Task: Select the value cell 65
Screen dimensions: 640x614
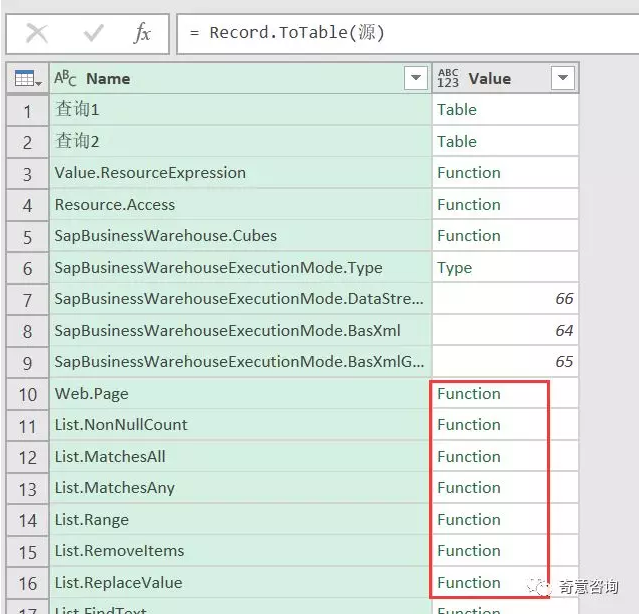Action: [x=505, y=362]
